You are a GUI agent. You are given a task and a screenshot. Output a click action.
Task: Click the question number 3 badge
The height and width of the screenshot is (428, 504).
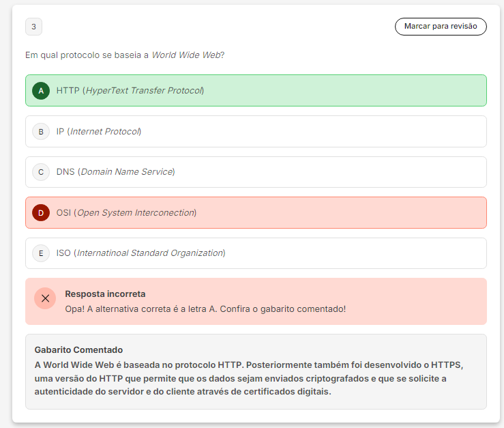coord(33,27)
